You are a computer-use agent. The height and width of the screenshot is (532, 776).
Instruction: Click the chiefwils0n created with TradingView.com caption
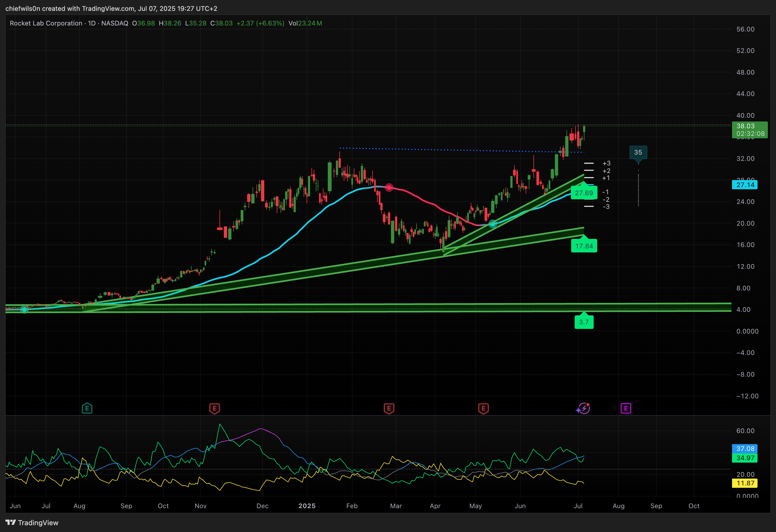pos(70,8)
